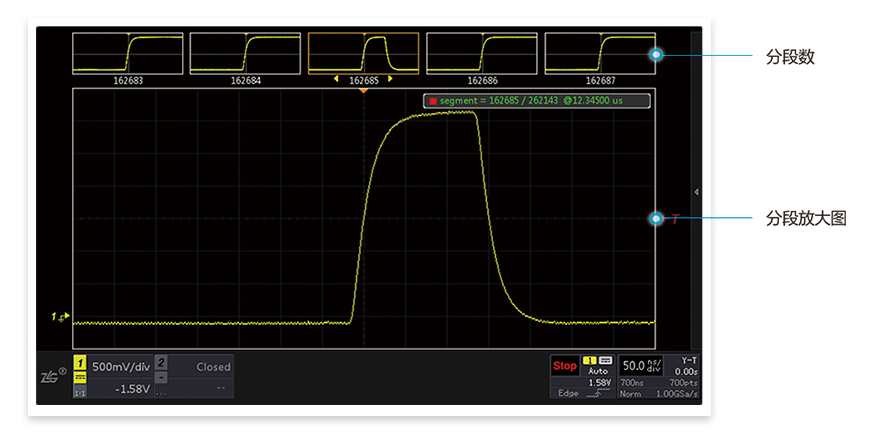Click the channel 1 probe ratio 1:1 icon

80,393
